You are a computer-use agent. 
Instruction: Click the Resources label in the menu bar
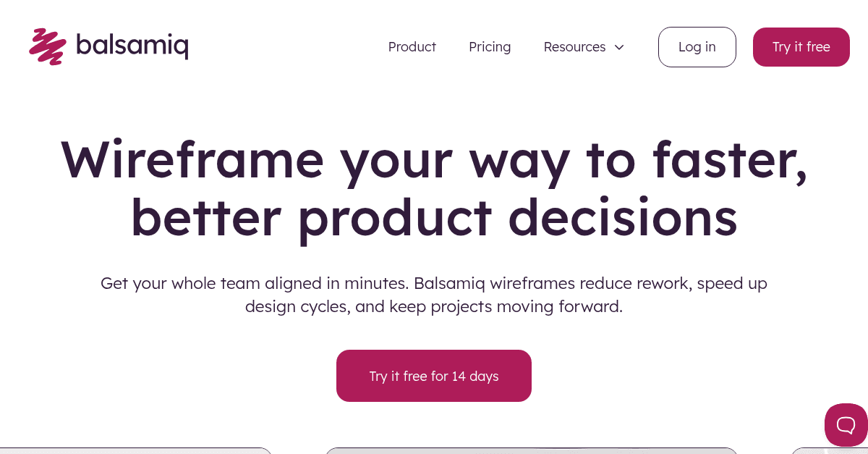(574, 46)
